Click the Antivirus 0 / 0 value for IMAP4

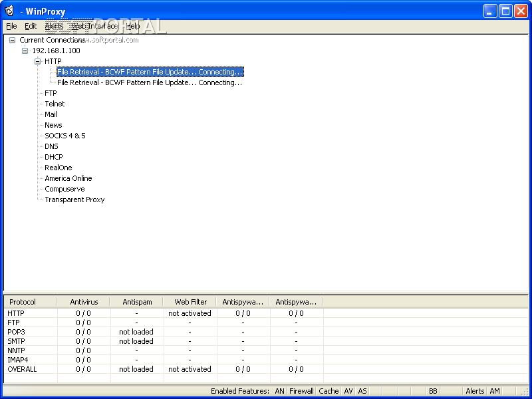tap(84, 360)
